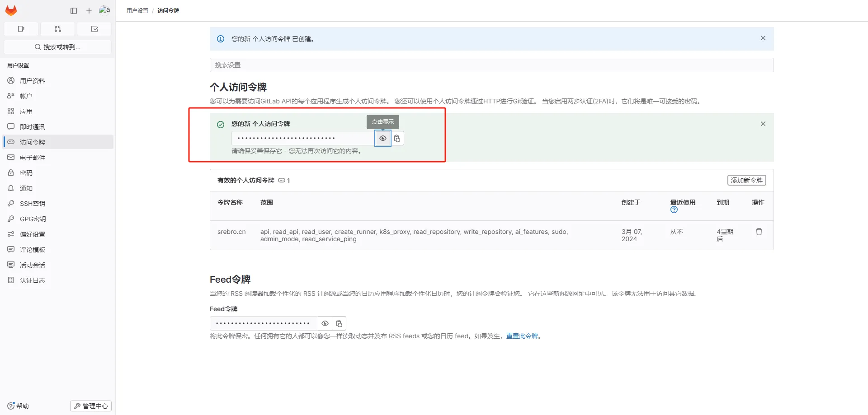Open 活动会话 page
Screen dimensions: 868x415
point(58,265)
